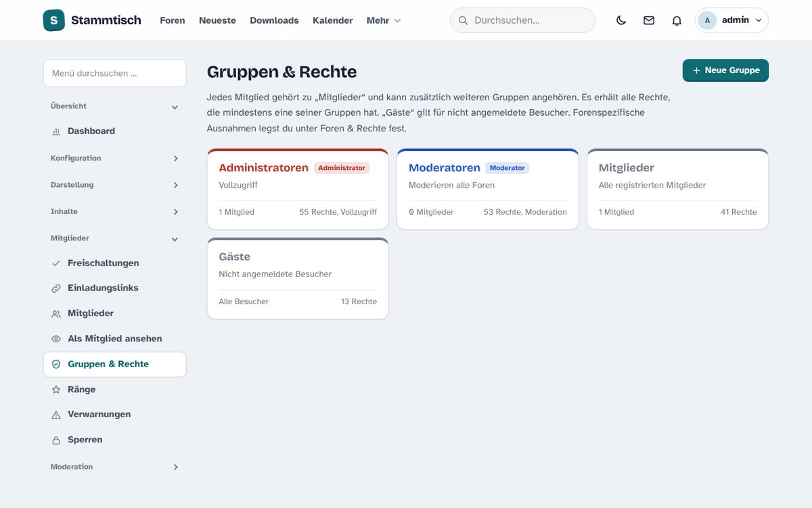
Task: Click the eye icon for Als Mitglied ansehen
Action: 56,339
